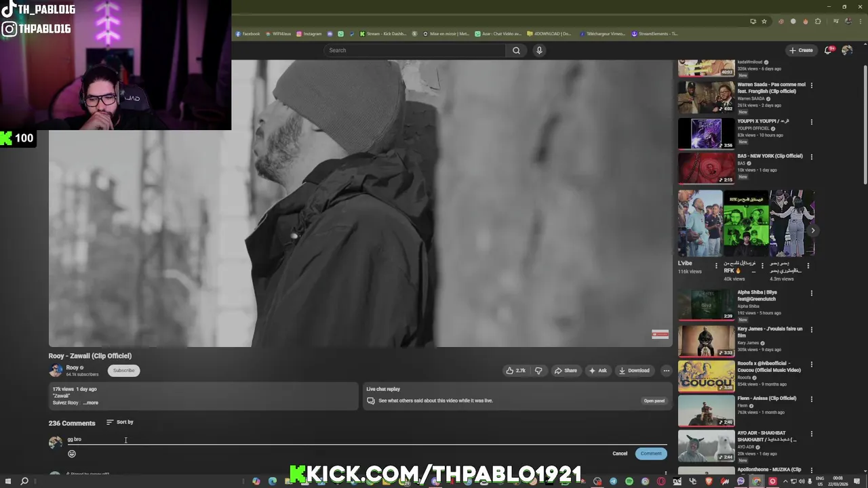Open Telegram from the taskbar

click(x=613, y=481)
